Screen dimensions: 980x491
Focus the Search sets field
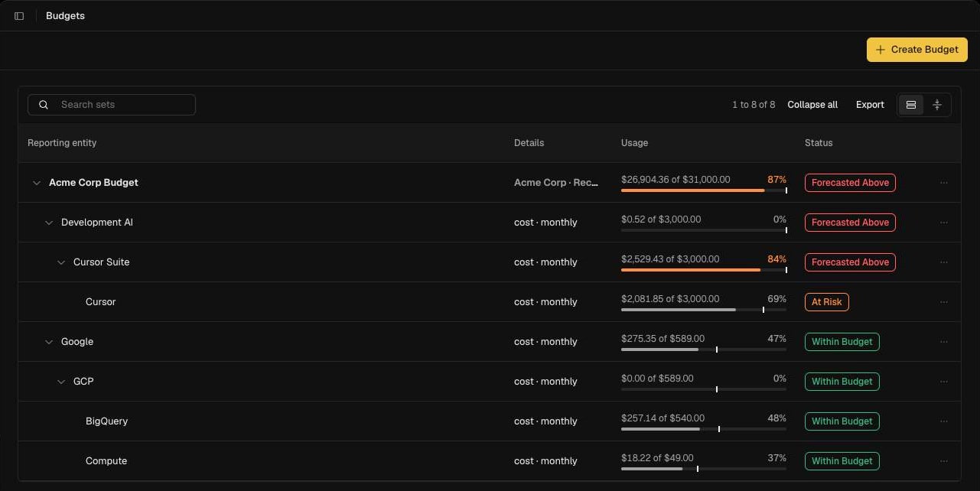(x=112, y=105)
